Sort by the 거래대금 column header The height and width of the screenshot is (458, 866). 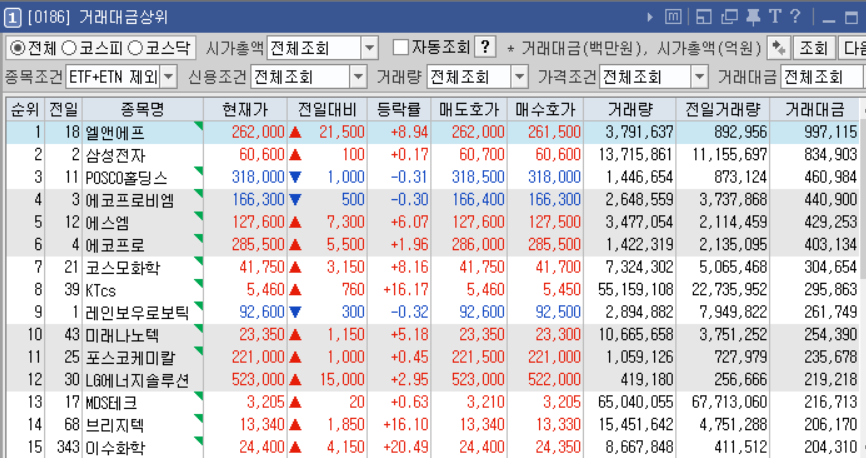pyautogui.click(x=815, y=109)
